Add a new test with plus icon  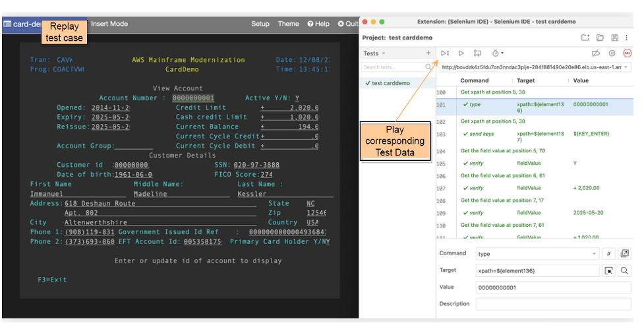[x=428, y=53]
